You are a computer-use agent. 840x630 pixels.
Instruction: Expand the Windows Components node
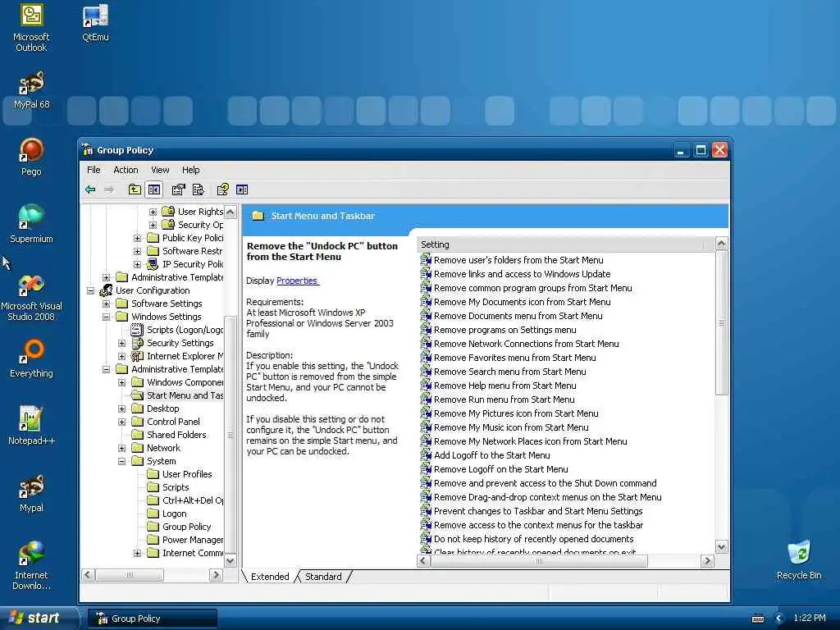(x=121, y=383)
